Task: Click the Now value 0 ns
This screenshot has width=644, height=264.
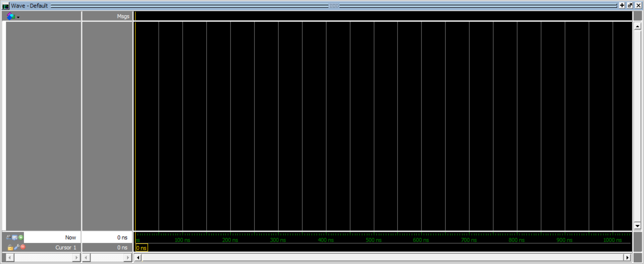Action: click(122, 237)
